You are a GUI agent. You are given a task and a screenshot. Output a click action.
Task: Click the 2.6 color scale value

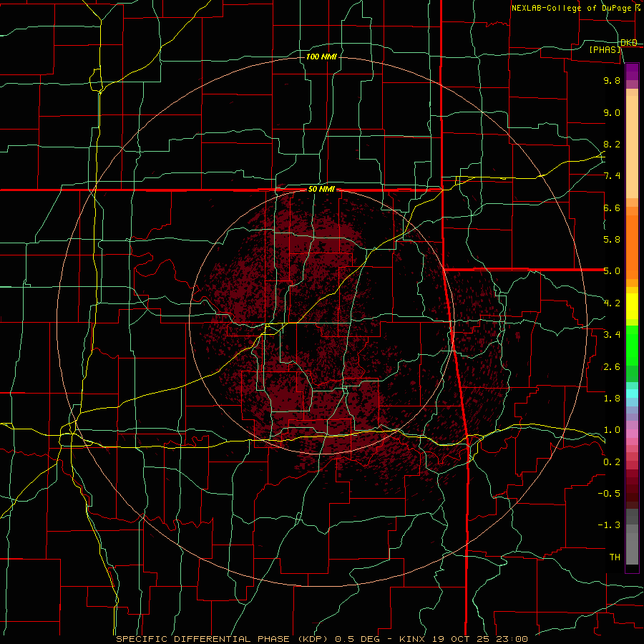612,367
